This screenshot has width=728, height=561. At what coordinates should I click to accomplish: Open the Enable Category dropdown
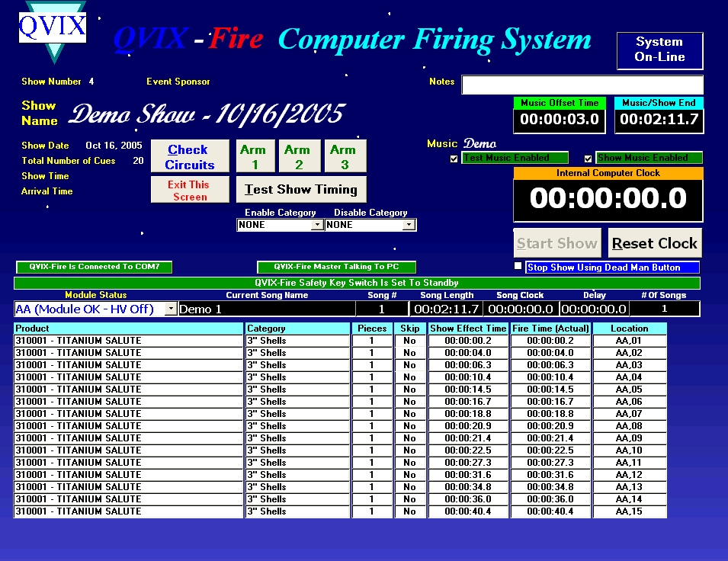[317, 225]
